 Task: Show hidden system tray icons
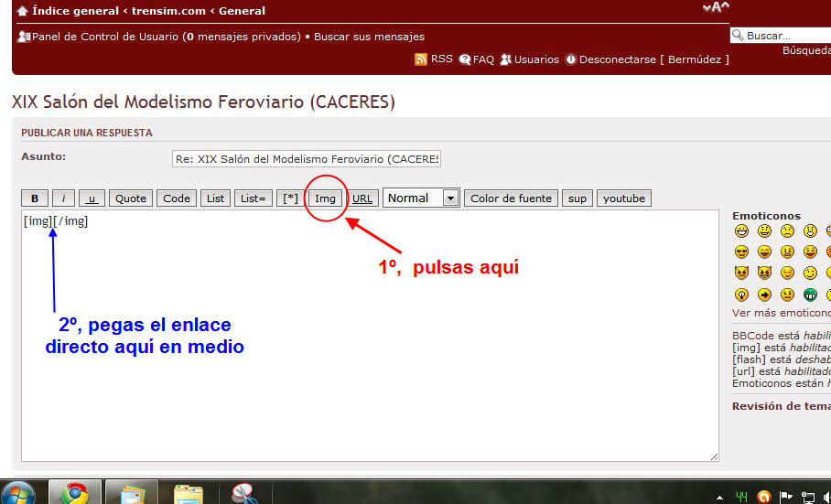coord(720,497)
